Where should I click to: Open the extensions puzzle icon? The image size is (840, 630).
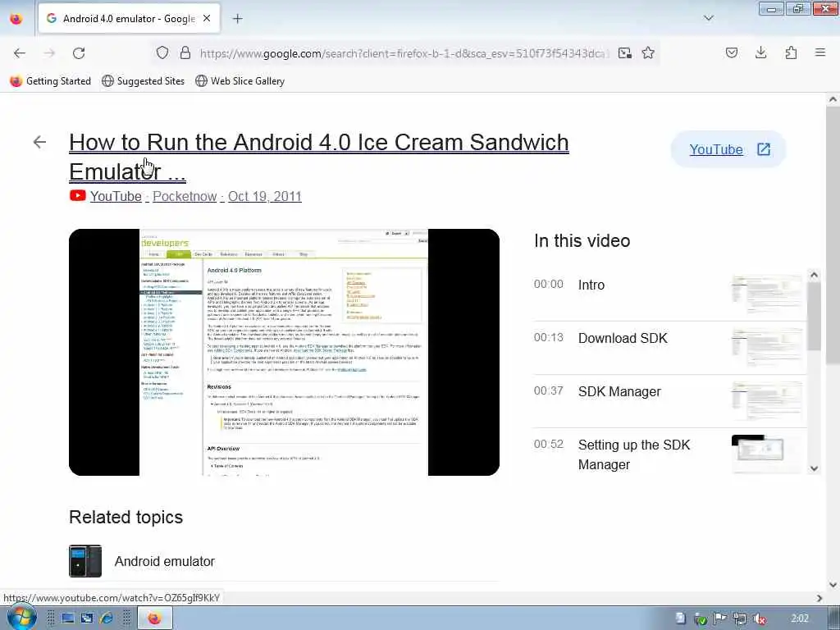pyautogui.click(x=791, y=52)
